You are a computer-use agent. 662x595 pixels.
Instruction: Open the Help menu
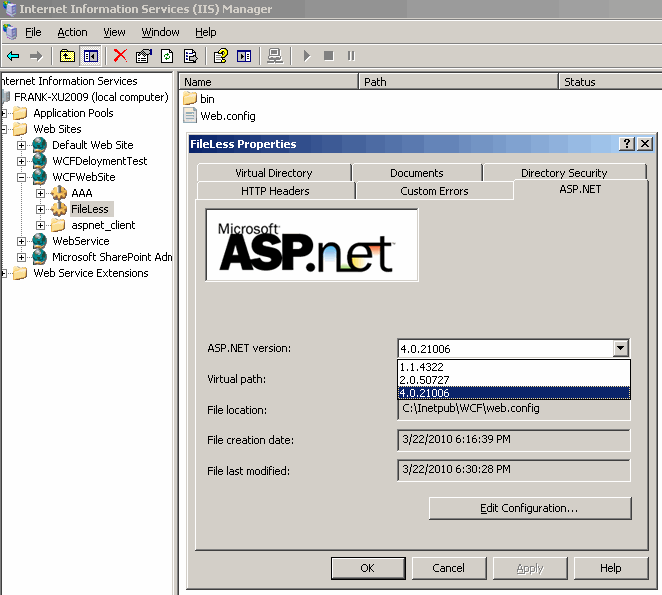206,32
